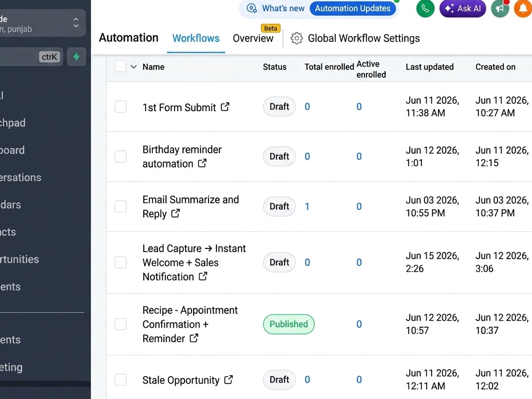Open Birthday reminder automation external link icon

202,163
